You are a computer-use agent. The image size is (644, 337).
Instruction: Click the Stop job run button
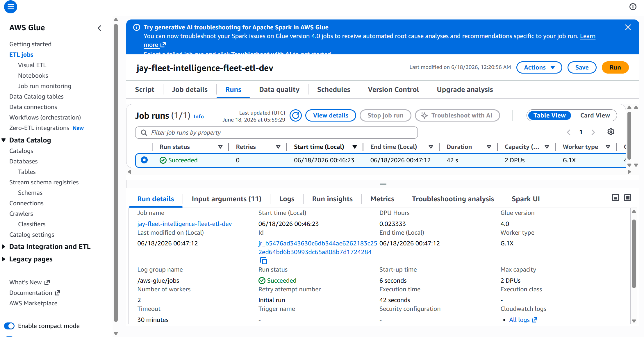pyautogui.click(x=385, y=115)
